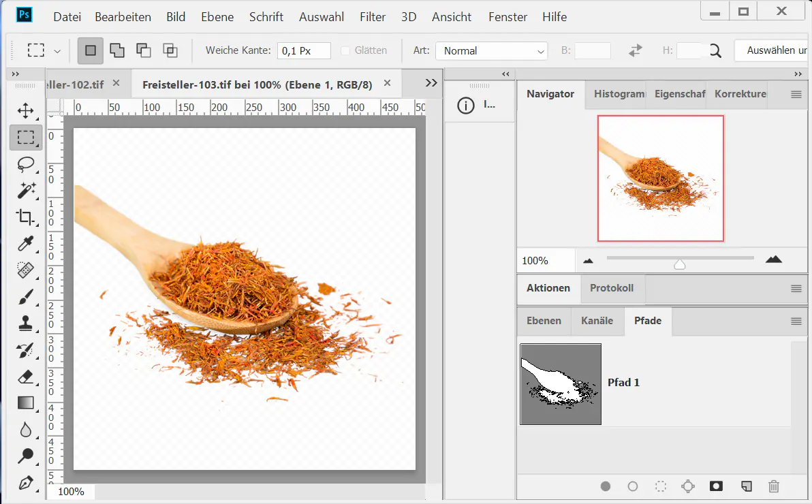Select the Move tool
The height and width of the screenshot is (504, 812).
26,110
